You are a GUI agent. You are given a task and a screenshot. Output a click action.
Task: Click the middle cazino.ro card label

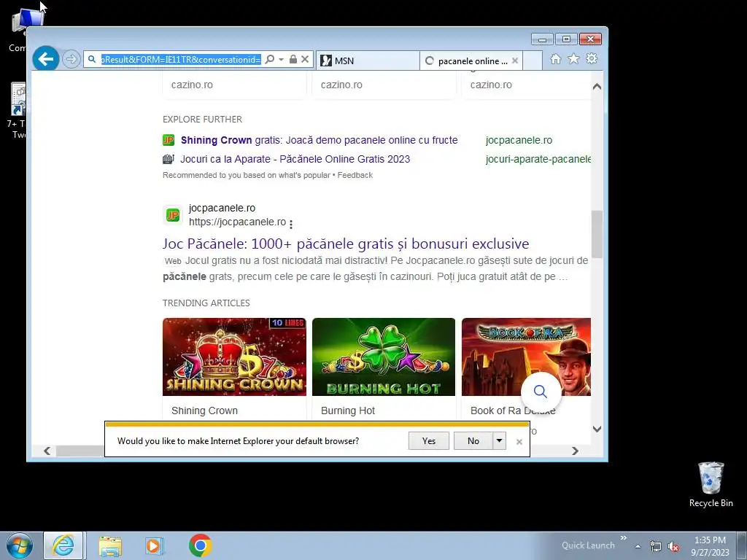(341, 85)
